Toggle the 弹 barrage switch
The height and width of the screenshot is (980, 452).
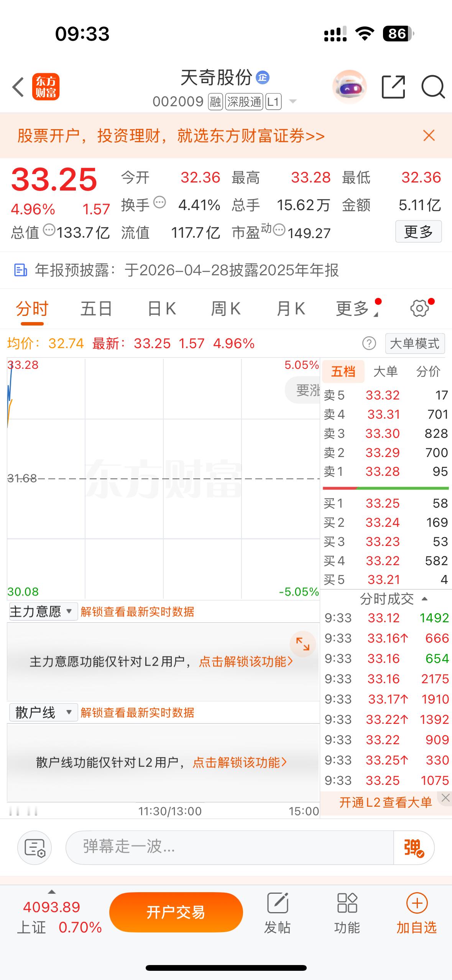coord(414,848)
